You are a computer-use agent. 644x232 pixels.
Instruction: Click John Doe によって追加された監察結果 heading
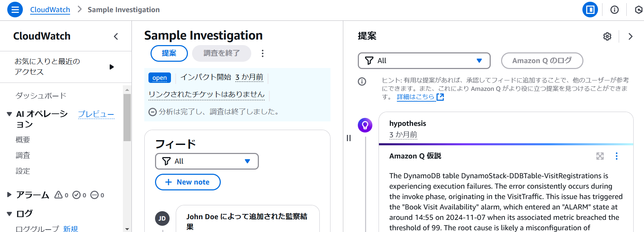click(247, 222)
